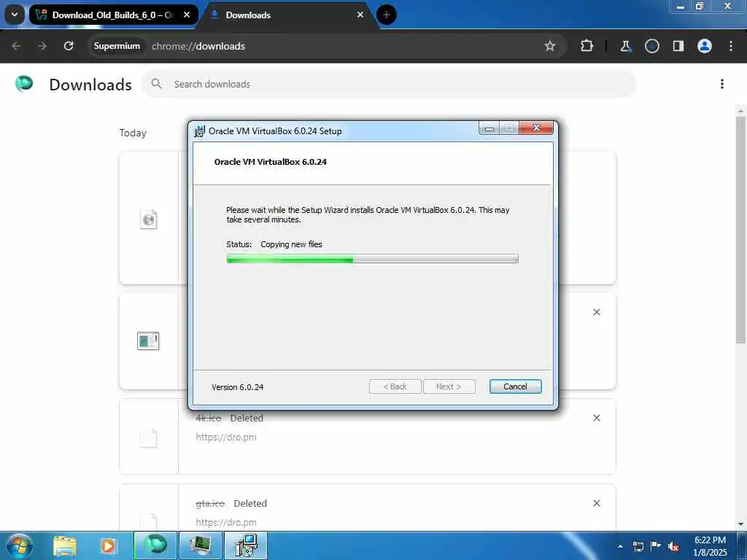Click the VirtualBox Setup title icon

[199, 131]
